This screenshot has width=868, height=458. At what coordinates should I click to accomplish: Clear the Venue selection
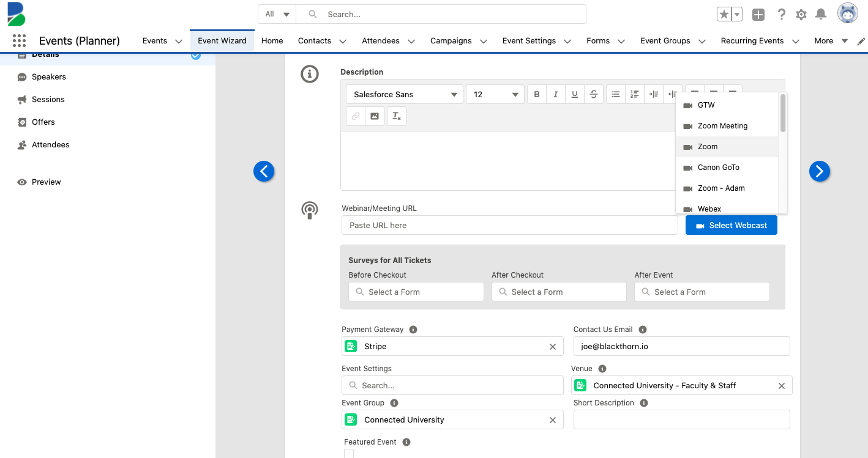782,386
